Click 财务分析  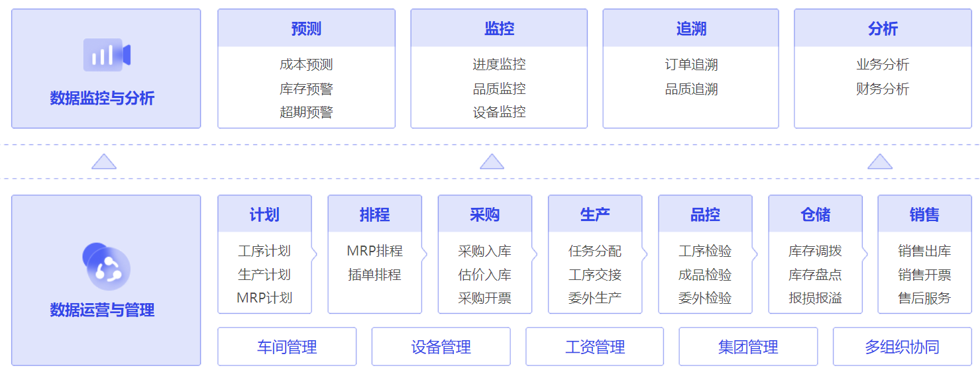[x=883, y=89]
